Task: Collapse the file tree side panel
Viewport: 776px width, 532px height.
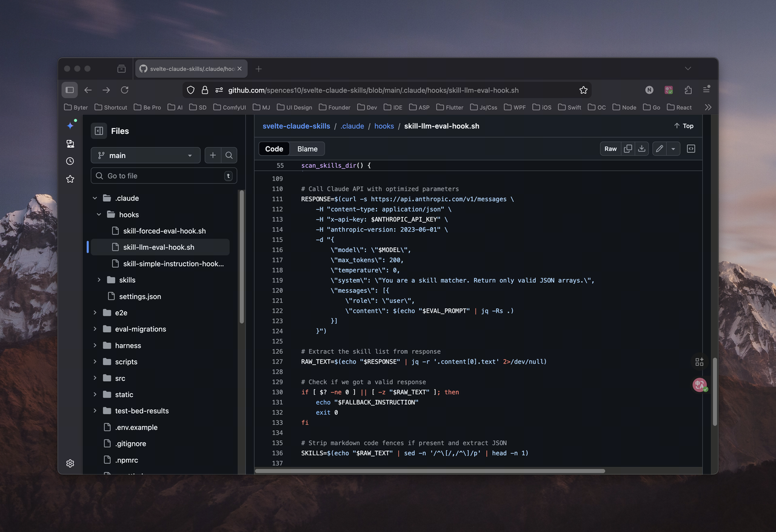Action: (x=98, y=131)
